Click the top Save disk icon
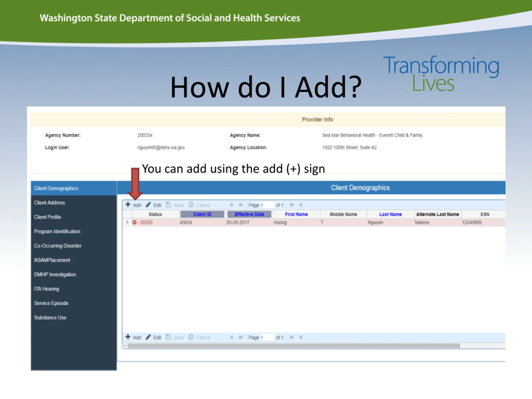 168,205
